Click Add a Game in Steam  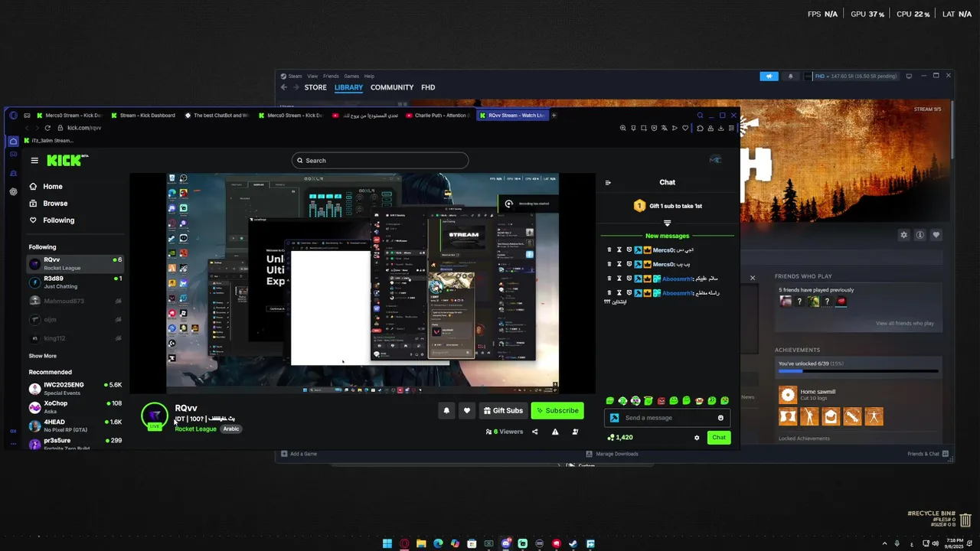point(299,454)
